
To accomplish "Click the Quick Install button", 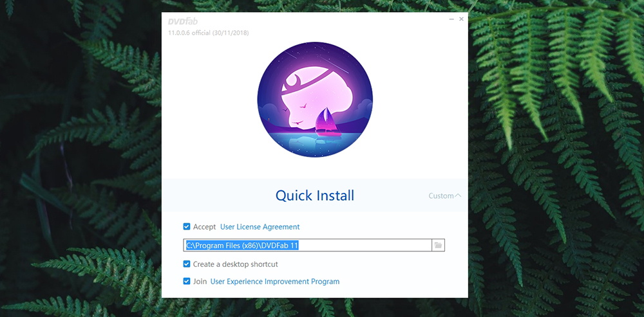I will click(x=315, y=195).
